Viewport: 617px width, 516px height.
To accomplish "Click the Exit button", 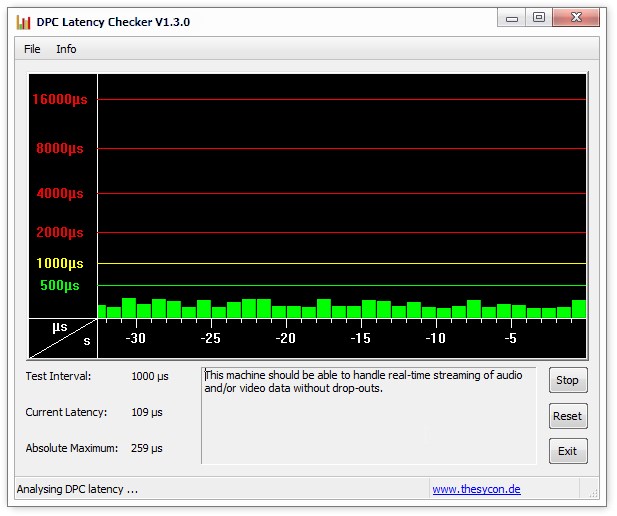I will (x=567, y=451).
